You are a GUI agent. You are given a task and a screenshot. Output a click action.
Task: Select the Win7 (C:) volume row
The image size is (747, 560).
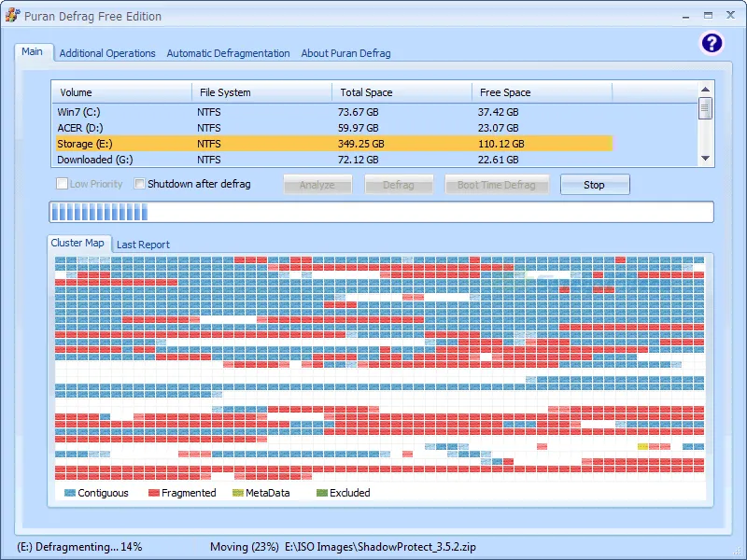pos(332,112)
